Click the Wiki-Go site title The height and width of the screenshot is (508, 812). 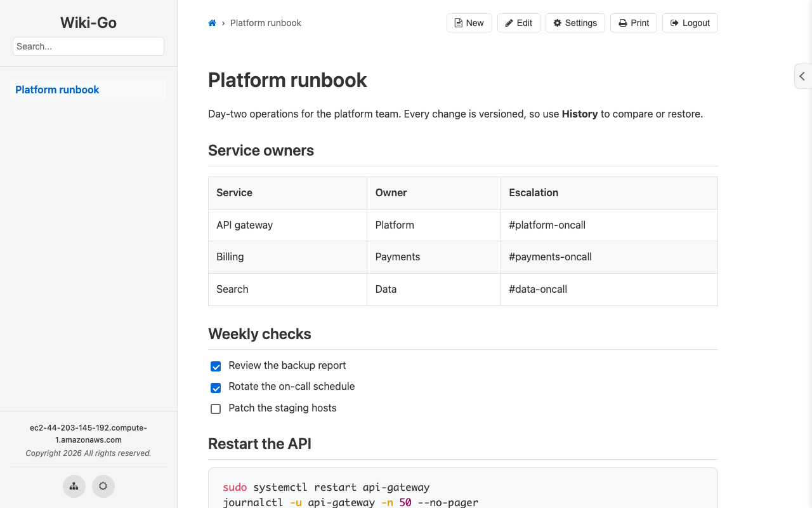(88, 23)
